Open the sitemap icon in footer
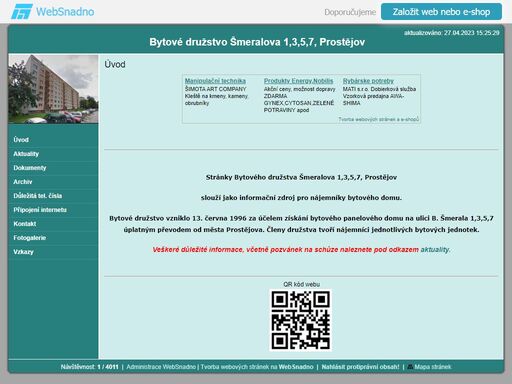This screenshot has width=512, height=384. (x=410, y=367)
